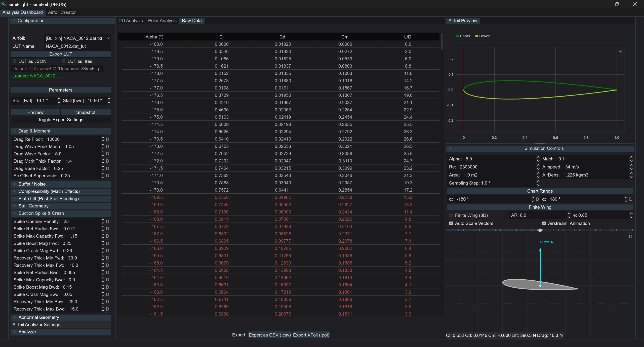The image size is (644, 347).
Task: Enable the Finite Wing (3D) checkbox
Action: coord(451,215)
